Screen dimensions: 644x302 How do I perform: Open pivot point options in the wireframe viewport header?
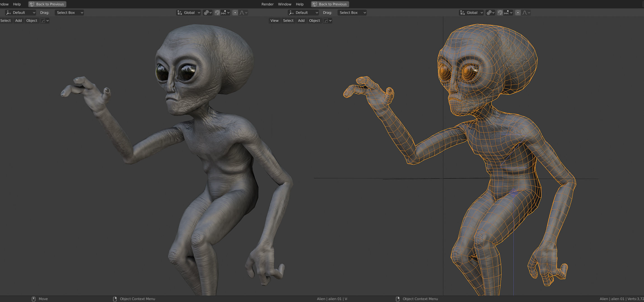click(x=490, y=13)
